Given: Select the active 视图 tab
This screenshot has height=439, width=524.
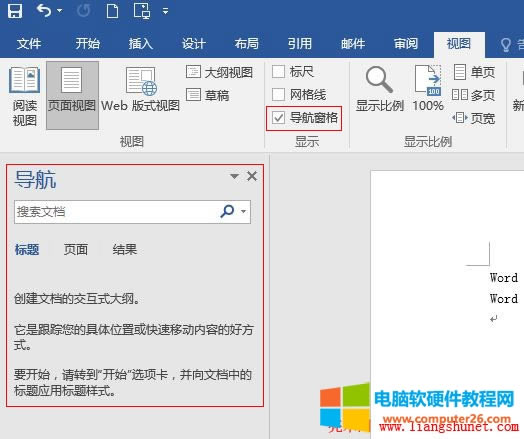Looking at the screenshot, I should point(459,44).
